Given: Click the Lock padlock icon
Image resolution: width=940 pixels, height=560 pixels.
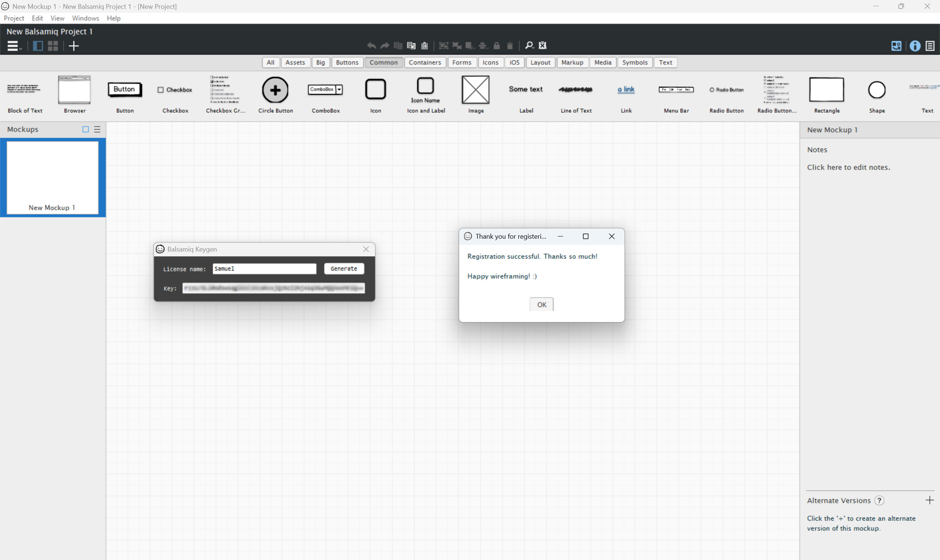Looking at the screenshot, I should pyautogui.click(x=497, y=46).
